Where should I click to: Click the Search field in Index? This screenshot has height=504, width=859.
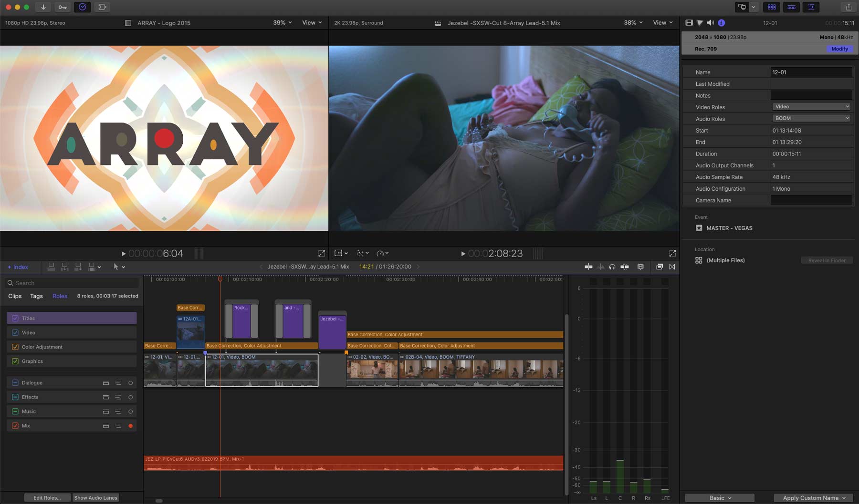(72, 283)
